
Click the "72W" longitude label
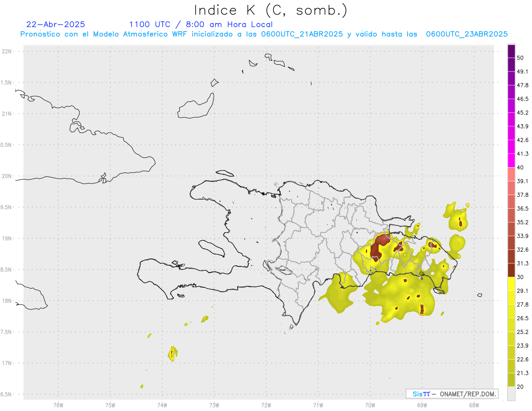pos(266,404)
